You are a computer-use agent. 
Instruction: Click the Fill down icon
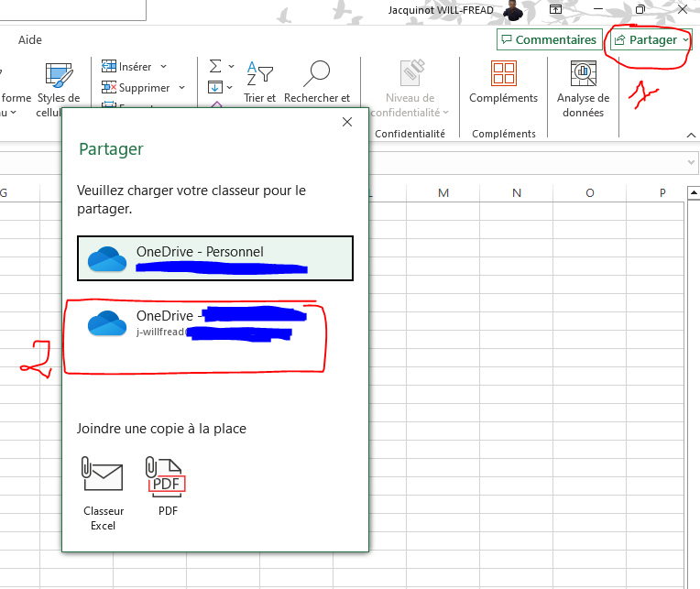pyautogui.click(x=214, y=87)
